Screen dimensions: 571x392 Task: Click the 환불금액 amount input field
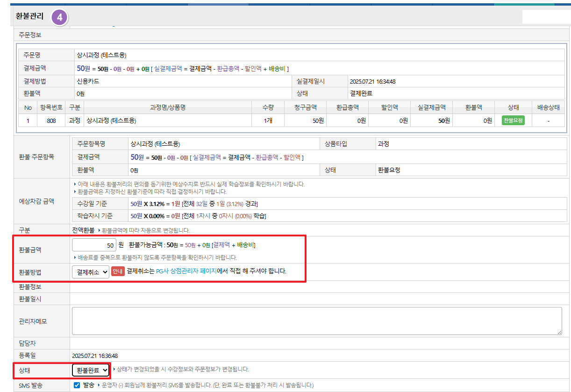click(94, 245)
